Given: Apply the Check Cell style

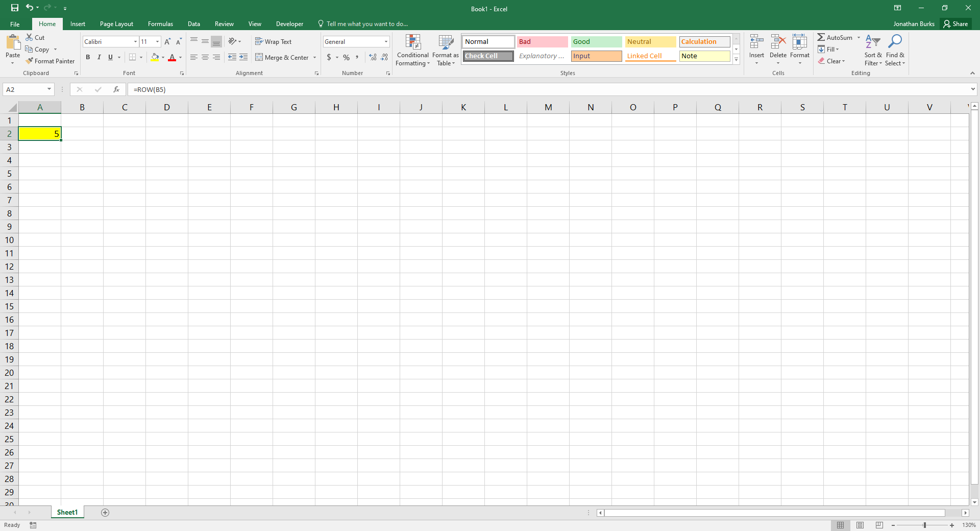Looking at the screenshot, I should 488,56.
